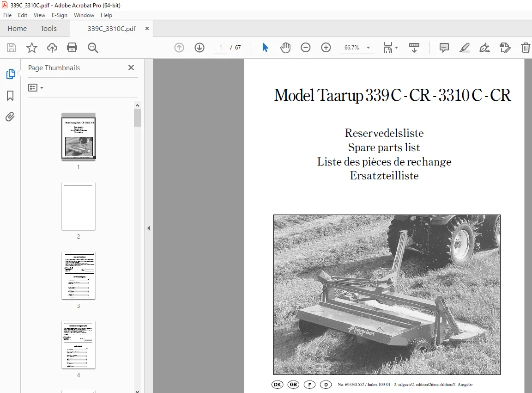
Task: Open the View menu
Action: [39, 15]
